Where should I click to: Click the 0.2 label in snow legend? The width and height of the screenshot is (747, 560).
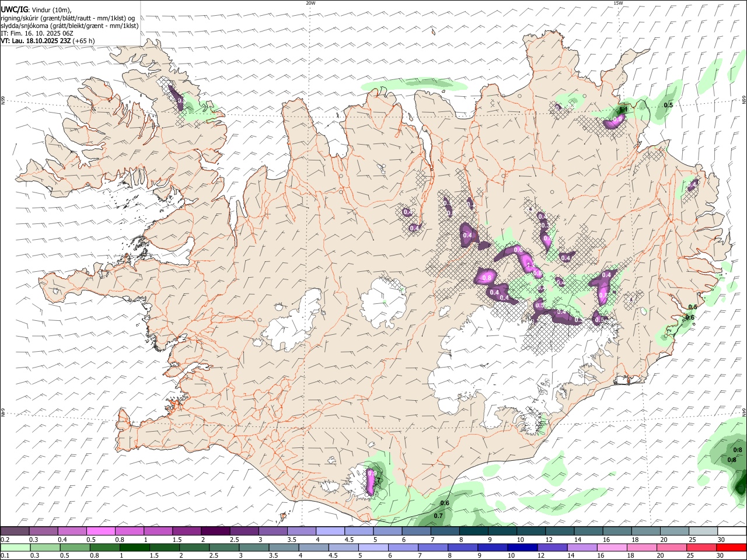(5, 540)
